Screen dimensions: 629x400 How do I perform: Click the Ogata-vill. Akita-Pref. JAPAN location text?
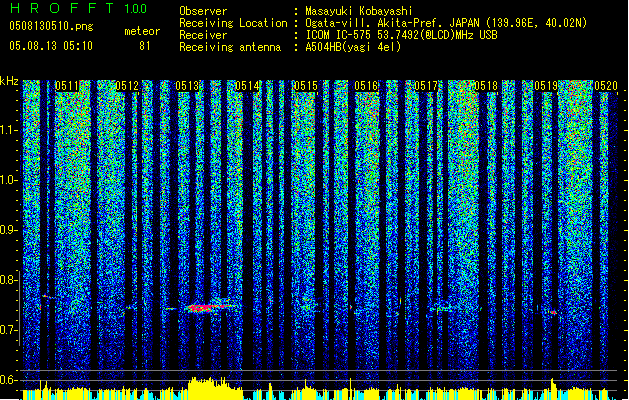pos(446,23)
